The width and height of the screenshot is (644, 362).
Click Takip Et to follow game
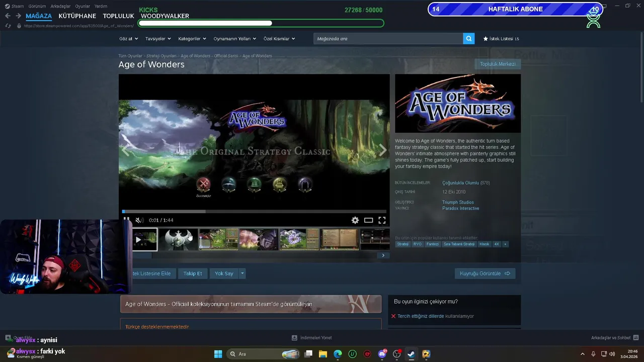point(193,274)
